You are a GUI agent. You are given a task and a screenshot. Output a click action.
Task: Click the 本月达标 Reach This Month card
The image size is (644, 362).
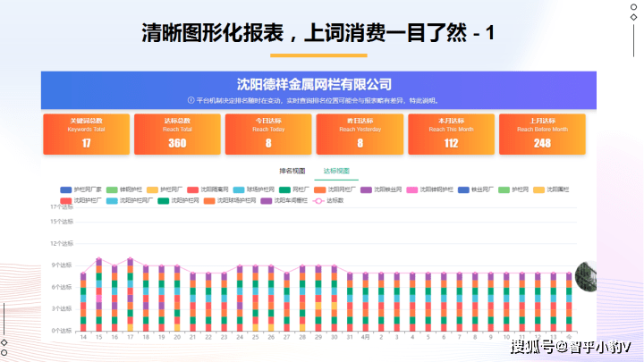(451, 134)
